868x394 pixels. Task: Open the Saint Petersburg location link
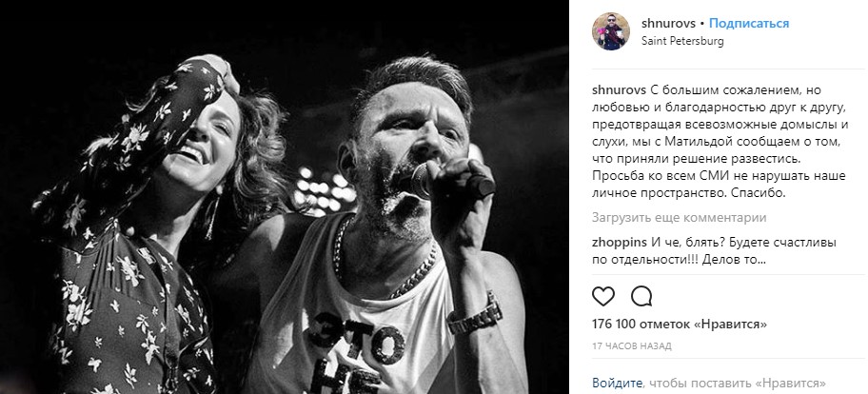coord(682,40)
